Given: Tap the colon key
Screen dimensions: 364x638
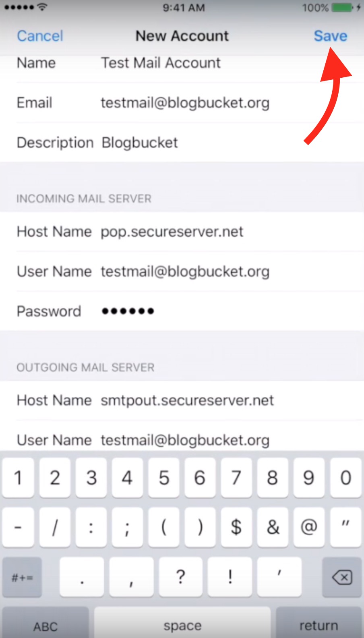Looking at the screenshot, I should coord(91,527).
